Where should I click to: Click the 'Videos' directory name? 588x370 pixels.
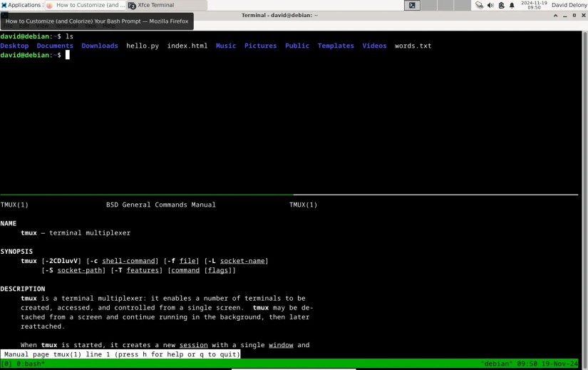[x=374, y=46]
